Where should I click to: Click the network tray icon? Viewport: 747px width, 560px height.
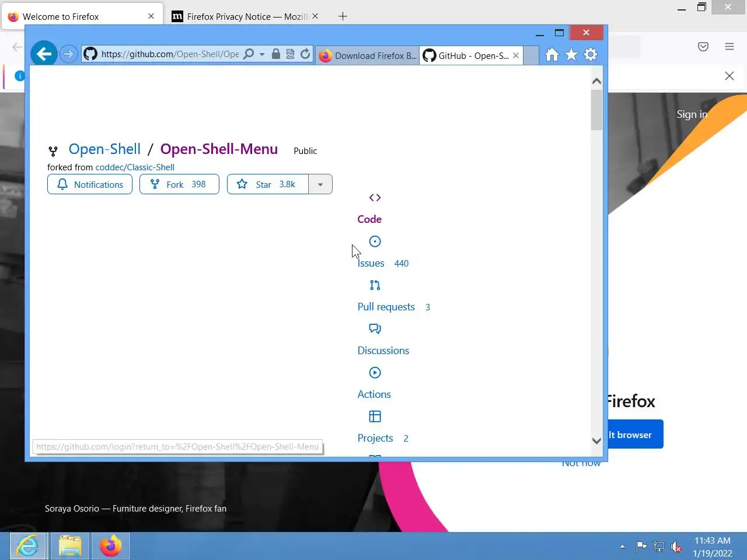(x=659, y=547)
